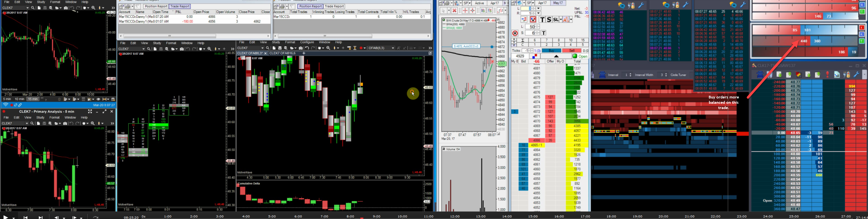Click the filter funnel icon in Position Account Report
This screenshot has width=868, height=219.
click(x=292, y=6)
